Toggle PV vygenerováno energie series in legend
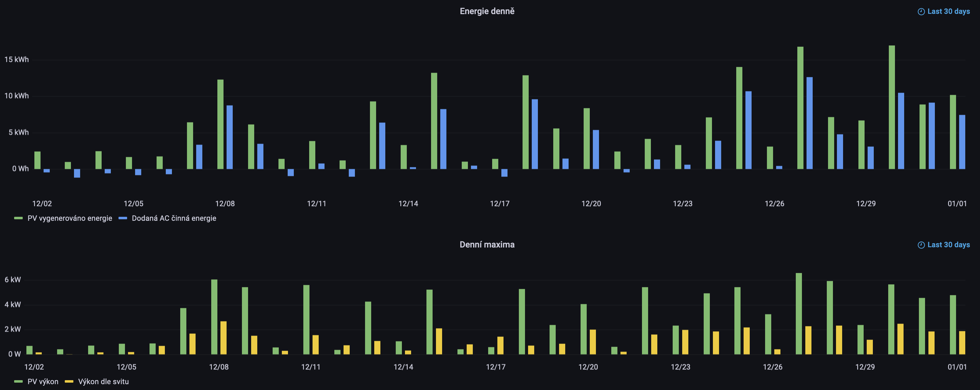This screenshot has width=980, height=390. 70,218
